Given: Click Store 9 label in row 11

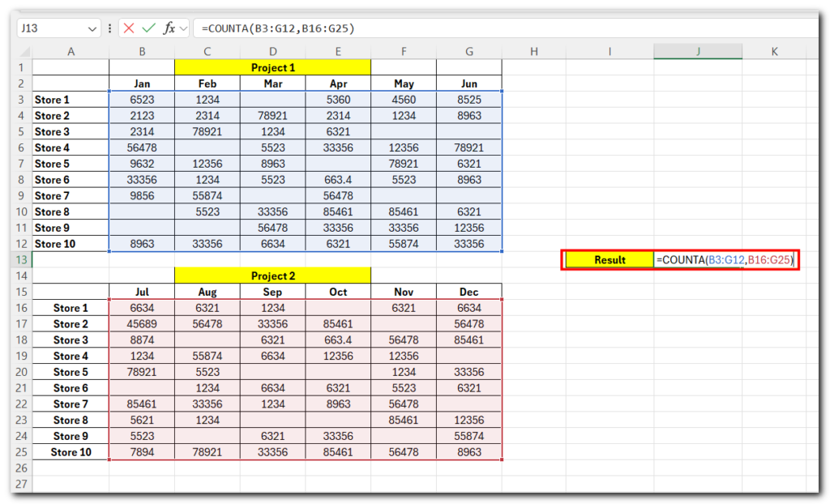Looking at the screenshot, I should point(71,228).
